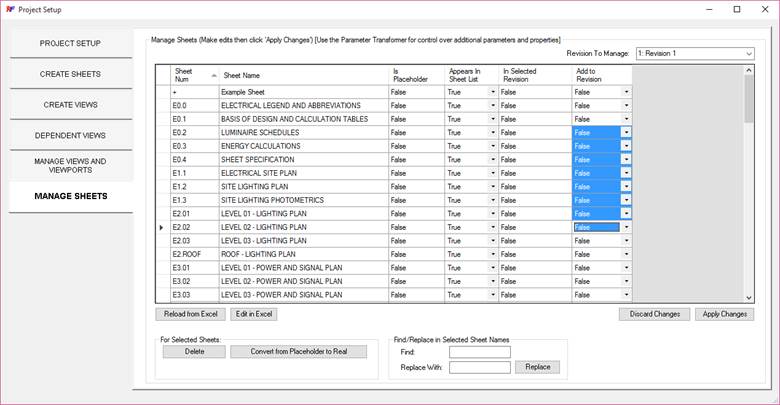This screenshot has height=405, width=780.
Task: Open Add to Revision dropdown for E2.02
Action: (626, 227)
